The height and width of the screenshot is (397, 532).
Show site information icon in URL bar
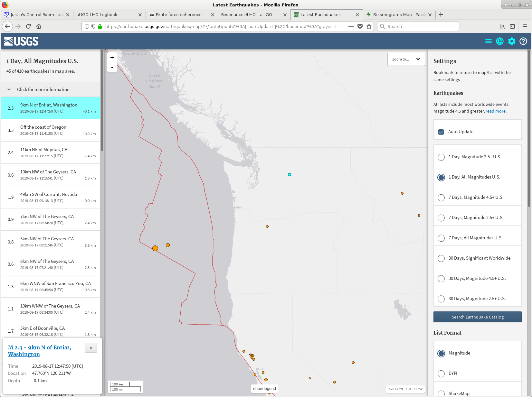click(x=87, y=26)
